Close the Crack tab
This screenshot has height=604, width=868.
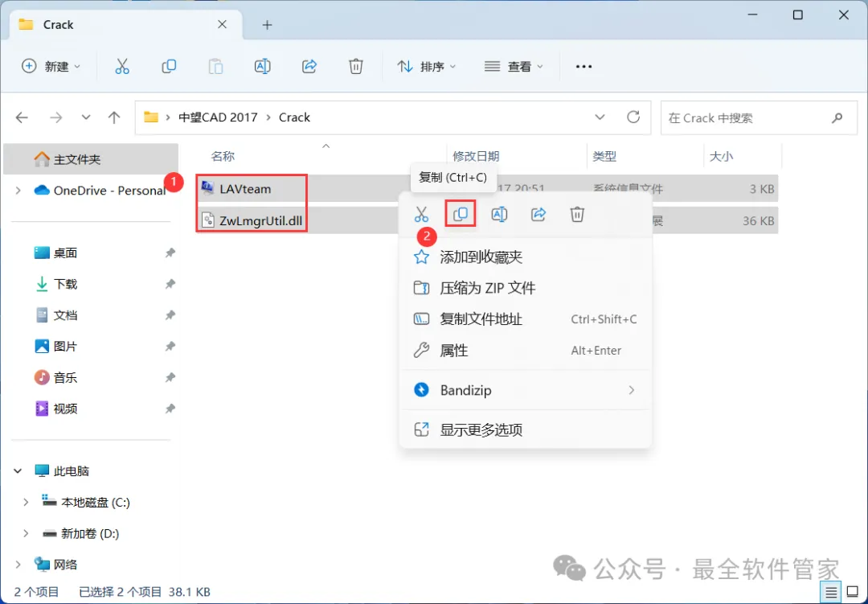(222, 24)
